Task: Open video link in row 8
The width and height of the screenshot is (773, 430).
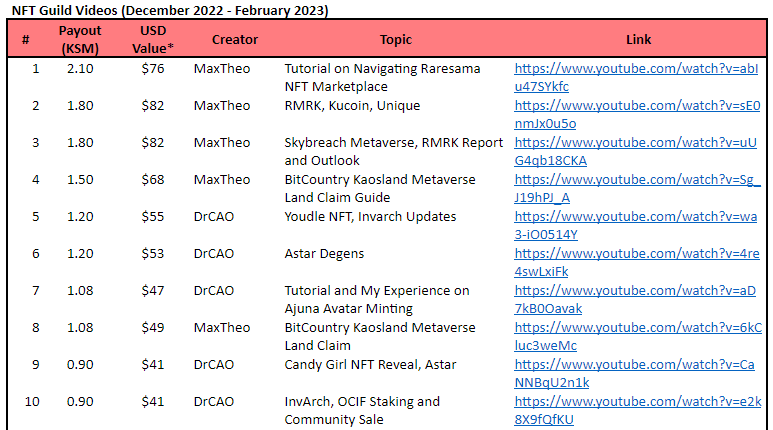Action: point(638,336)
